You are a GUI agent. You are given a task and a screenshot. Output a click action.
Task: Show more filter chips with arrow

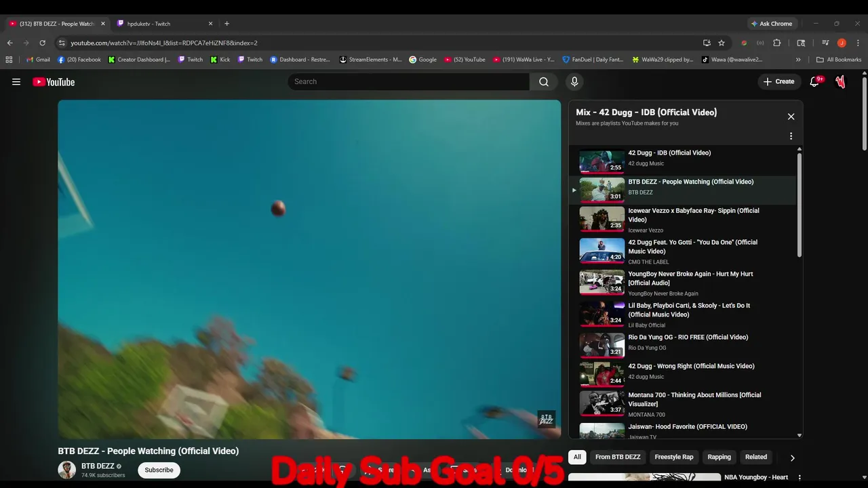[x=792, y=457]
